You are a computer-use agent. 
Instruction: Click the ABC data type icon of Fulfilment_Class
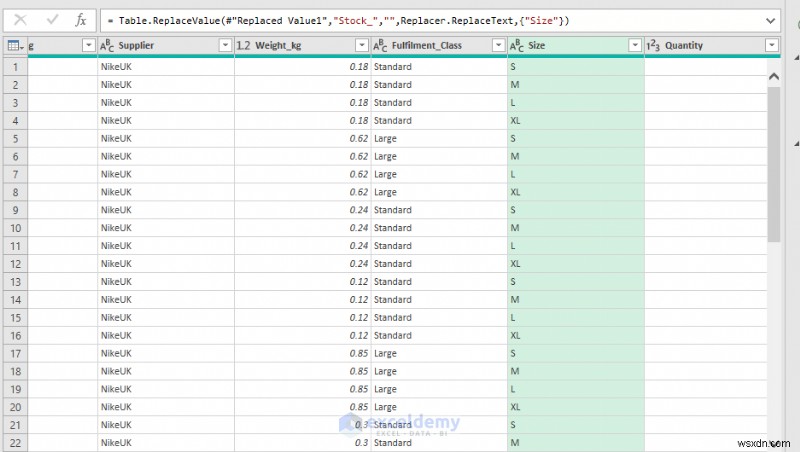click(x=380, y=46)
